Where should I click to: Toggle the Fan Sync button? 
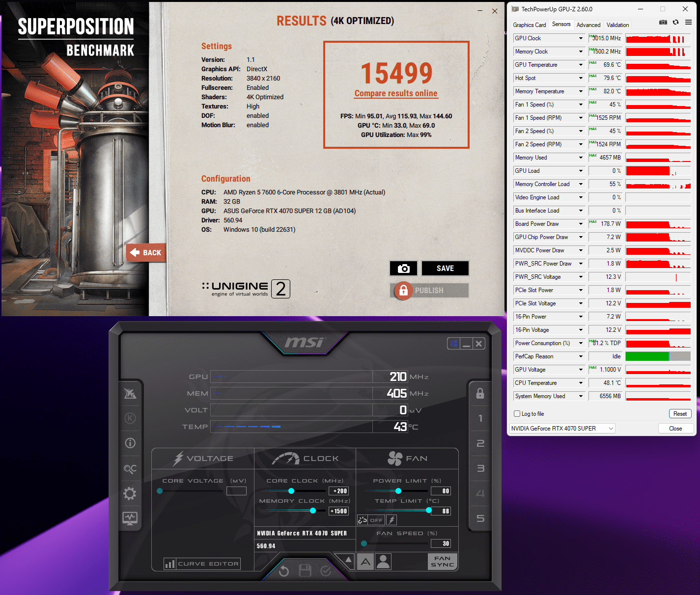(x=442, y=562)
